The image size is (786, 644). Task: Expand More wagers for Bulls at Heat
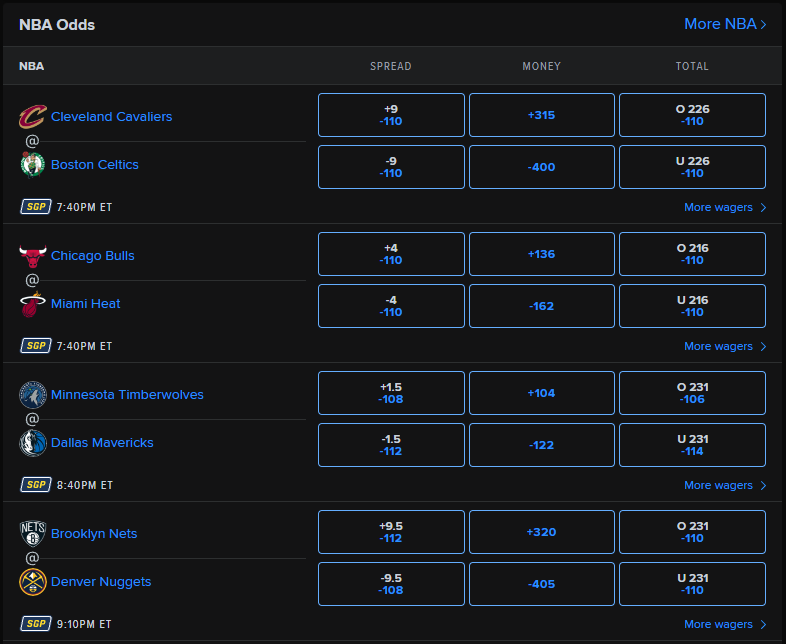tap(725, 347)
